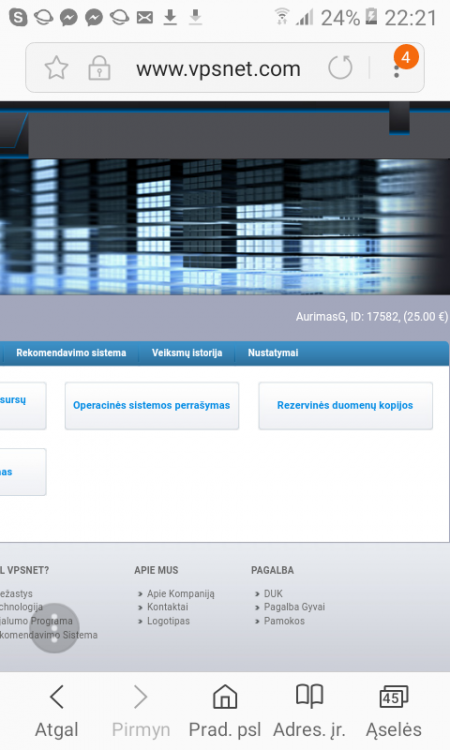
Task: Tap the www.vpsnet.com address field
Action: coord(219,69)
